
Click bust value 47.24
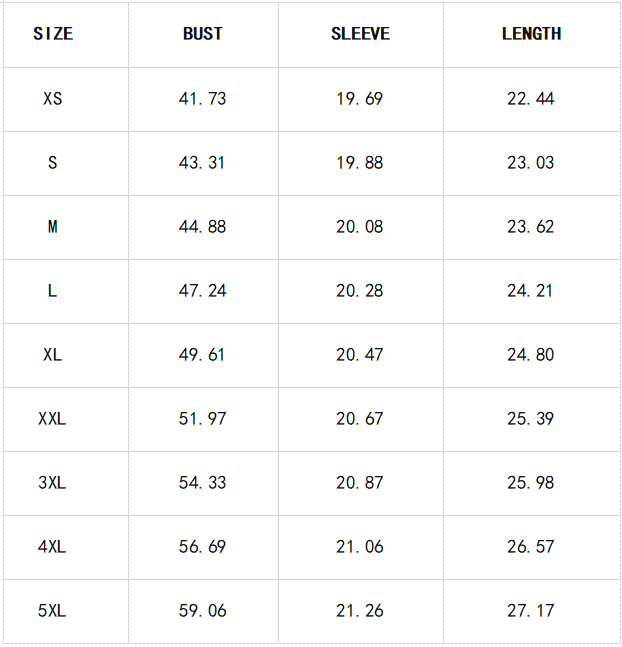pos(203,291)
